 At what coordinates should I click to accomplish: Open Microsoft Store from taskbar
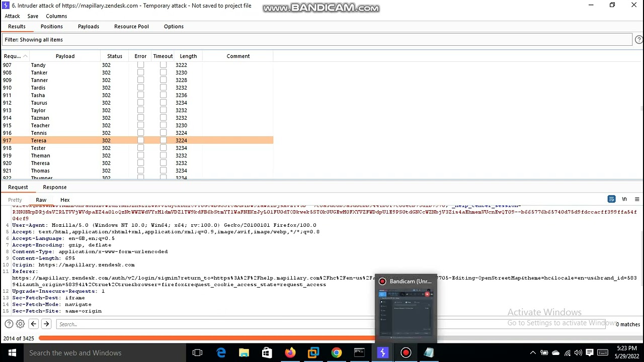(267, 353)
